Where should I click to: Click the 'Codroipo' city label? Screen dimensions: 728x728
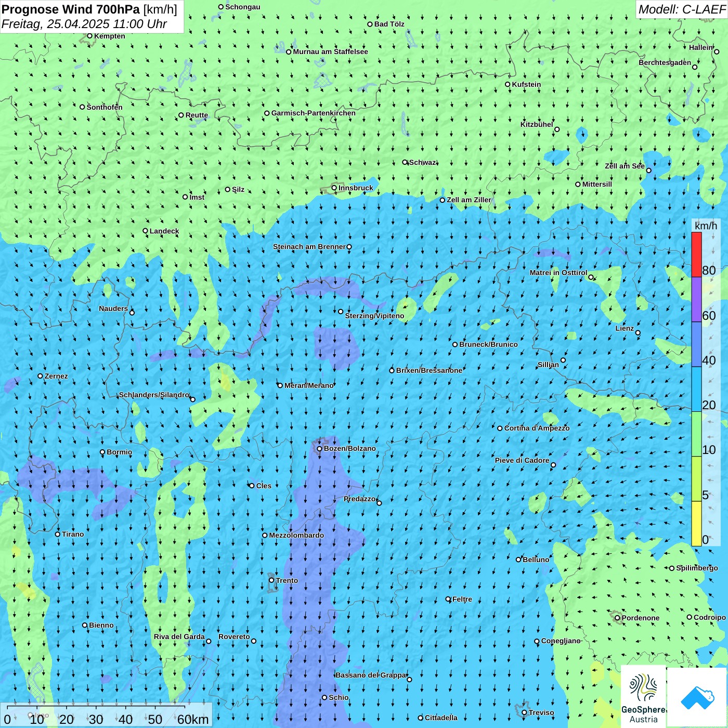(710, 617)
